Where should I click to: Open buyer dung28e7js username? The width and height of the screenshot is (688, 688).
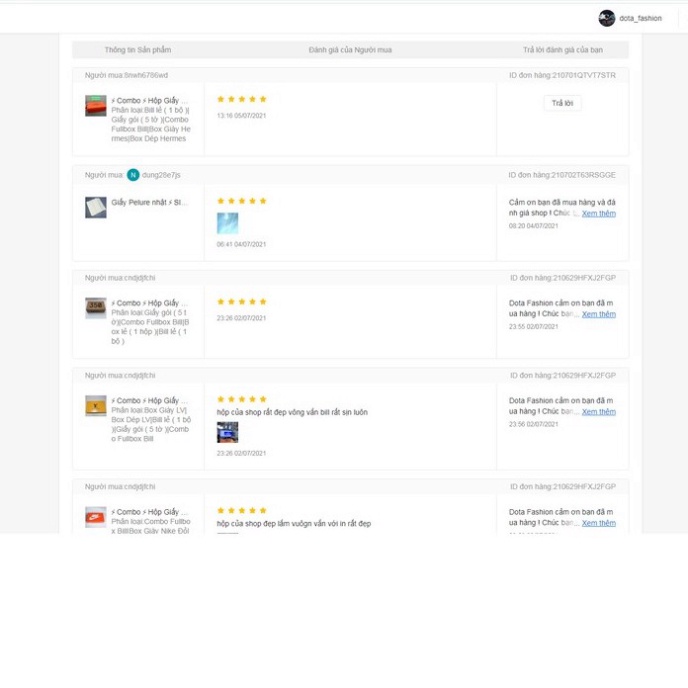(x=161, y=175)
